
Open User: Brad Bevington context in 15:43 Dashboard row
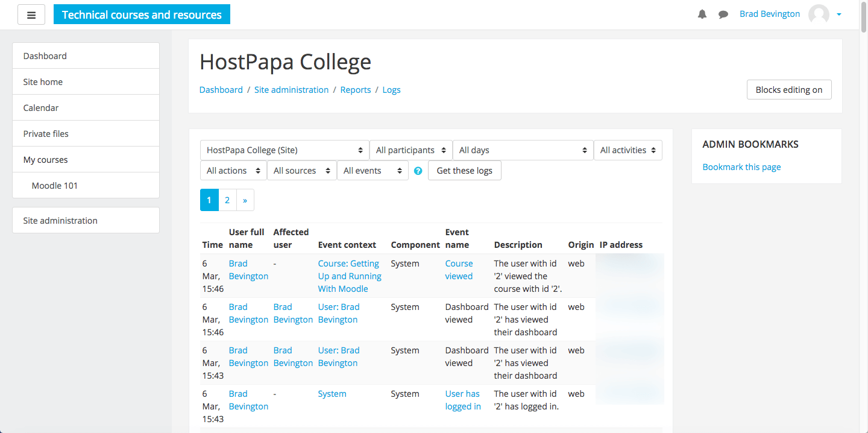(339, 356)
